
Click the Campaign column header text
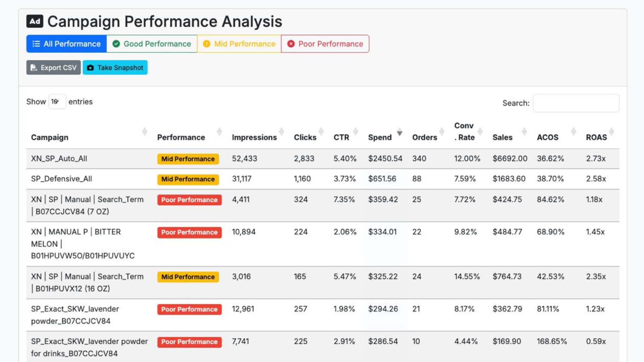pyautogui.click(x=50, y=137)
